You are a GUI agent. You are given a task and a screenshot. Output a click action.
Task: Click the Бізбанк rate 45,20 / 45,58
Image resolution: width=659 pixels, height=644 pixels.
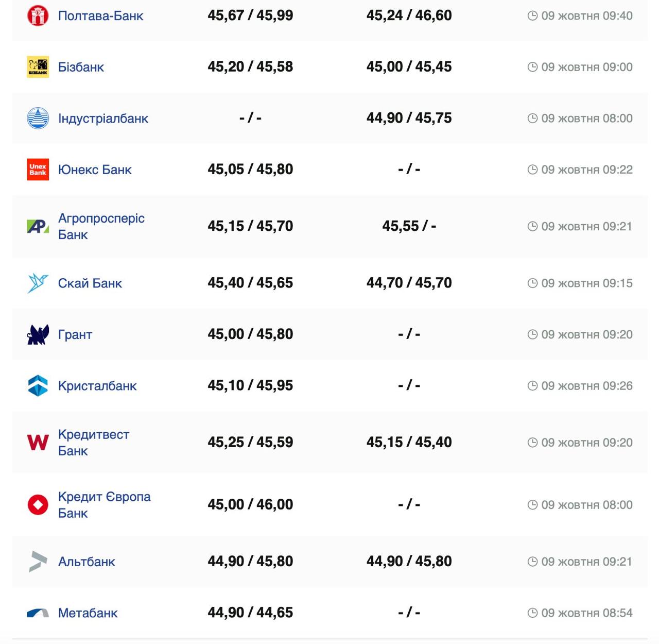tap(250, 67)
